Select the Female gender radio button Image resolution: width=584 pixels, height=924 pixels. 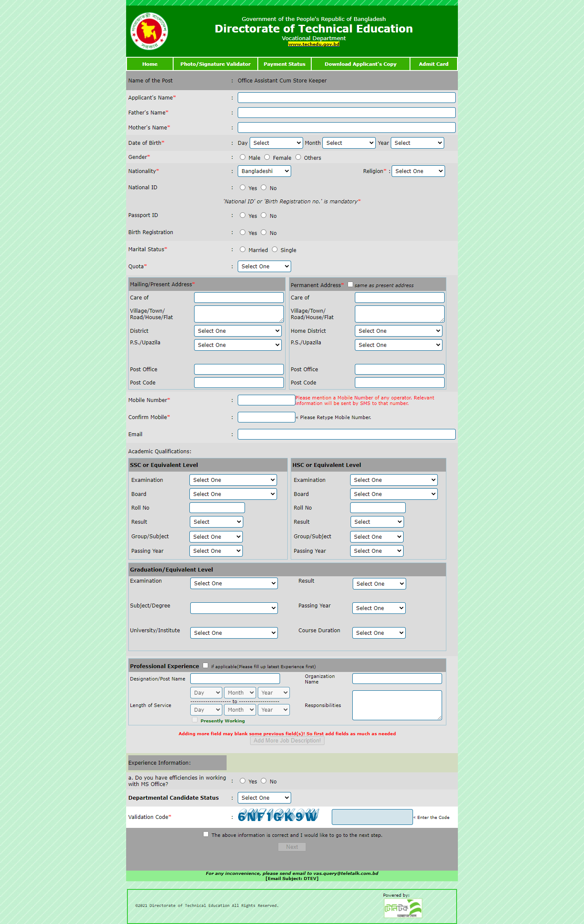[267, 157]
